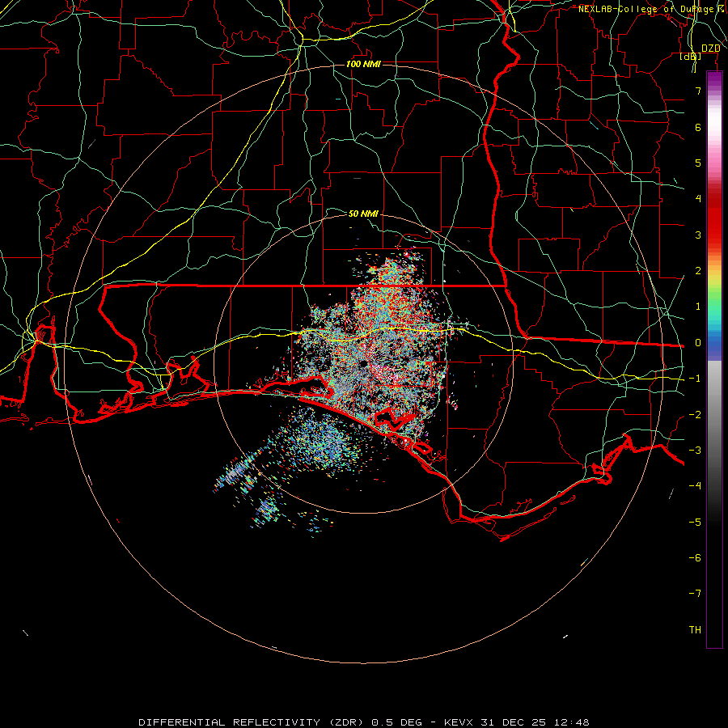Click the -6 value on the scale
This screenshot has height=728, width=728.
695,558
